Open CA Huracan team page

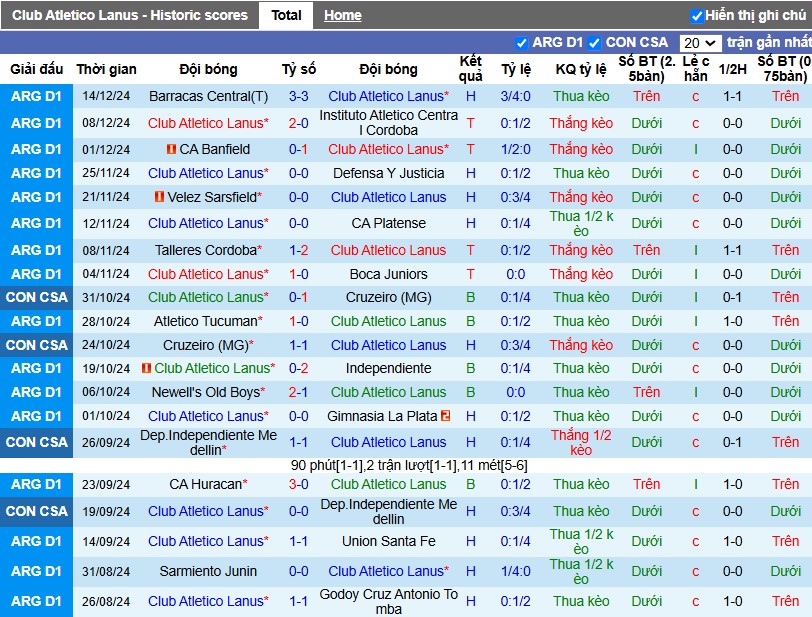(208, 484)
